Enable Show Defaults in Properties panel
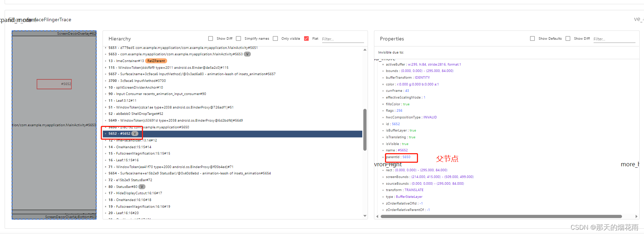 click(x=532, y=39)
